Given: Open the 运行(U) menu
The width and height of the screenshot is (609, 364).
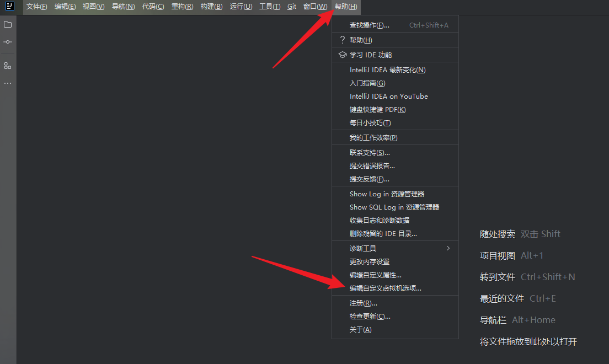Looking at the screenshot, I should 241,7.
